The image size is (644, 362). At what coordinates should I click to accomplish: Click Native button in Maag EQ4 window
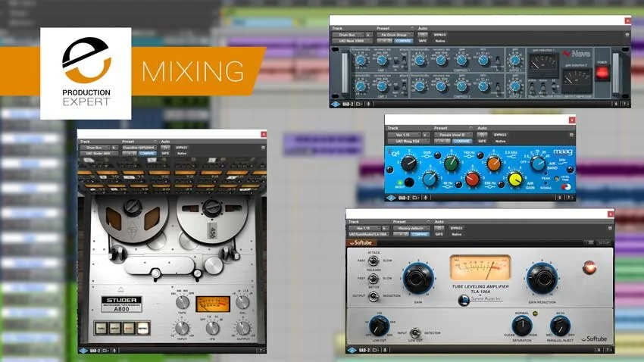(500, 141)
